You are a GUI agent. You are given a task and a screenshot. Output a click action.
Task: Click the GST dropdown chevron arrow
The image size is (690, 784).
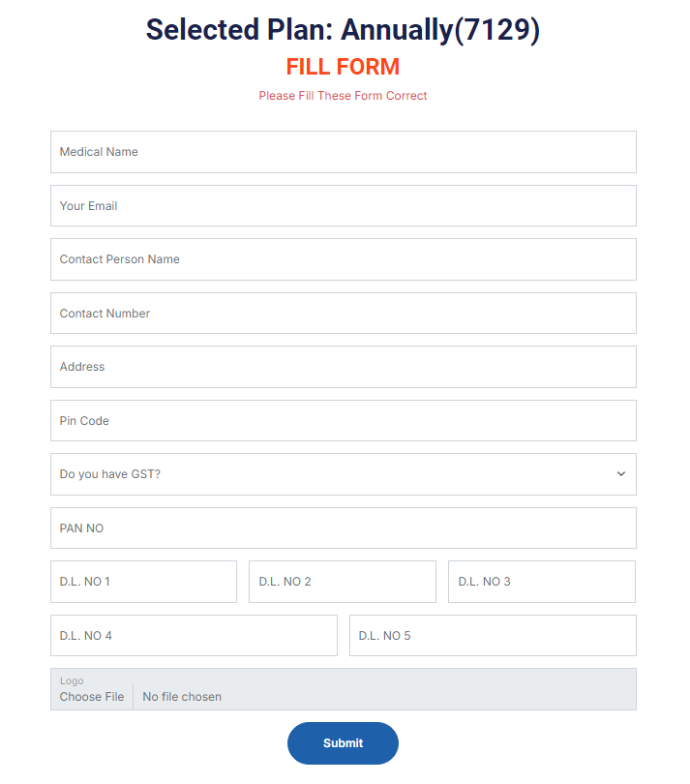click(620, 474)
